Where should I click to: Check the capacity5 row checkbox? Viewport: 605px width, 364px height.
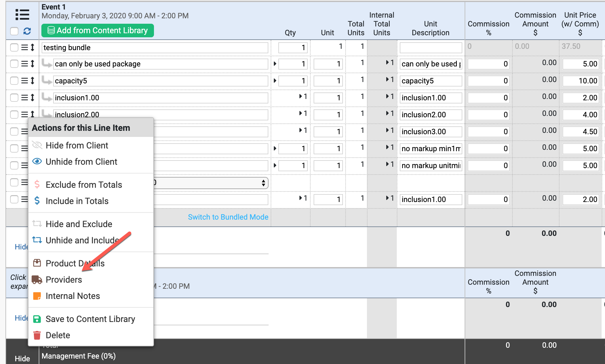[x=14, y=81]
